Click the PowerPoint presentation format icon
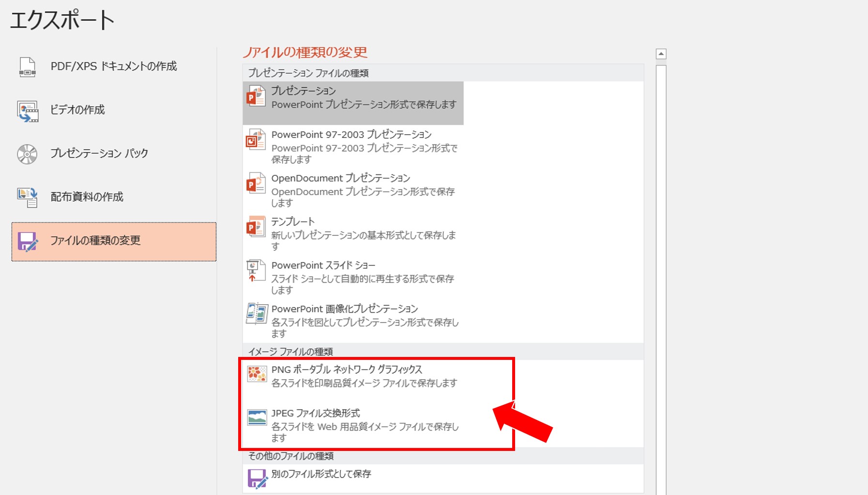 256,96
